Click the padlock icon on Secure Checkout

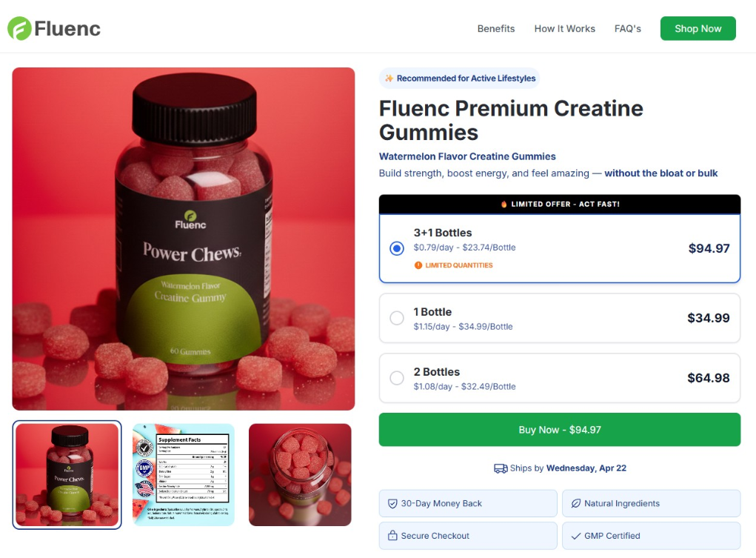coord(392,536)
